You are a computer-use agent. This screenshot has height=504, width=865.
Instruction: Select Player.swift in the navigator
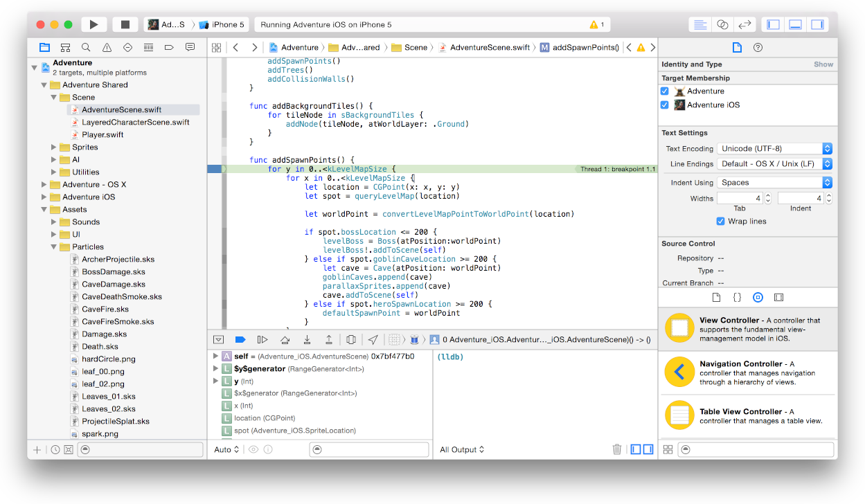(x=102, y=135)
